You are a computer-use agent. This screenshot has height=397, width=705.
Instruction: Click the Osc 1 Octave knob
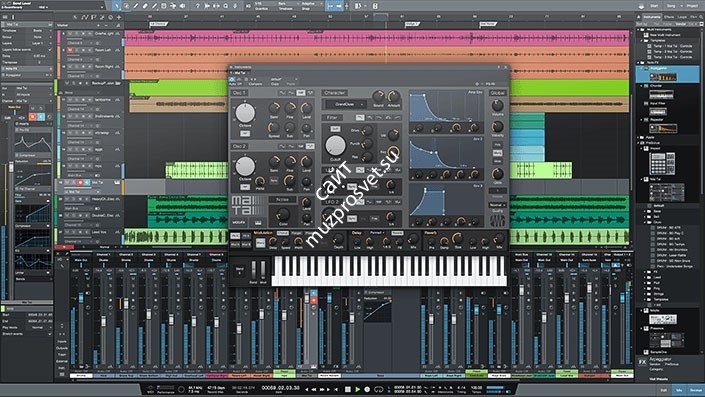245,113
